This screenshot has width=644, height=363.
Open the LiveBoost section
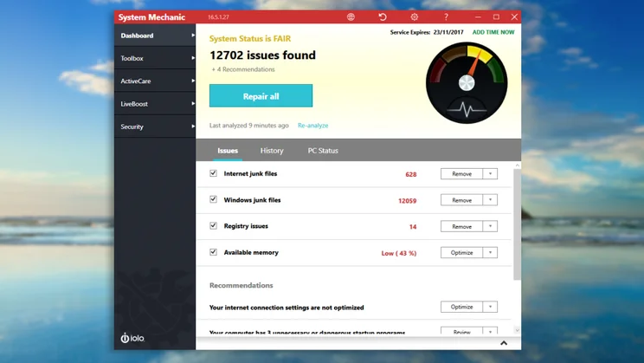(x=155, y=104)
